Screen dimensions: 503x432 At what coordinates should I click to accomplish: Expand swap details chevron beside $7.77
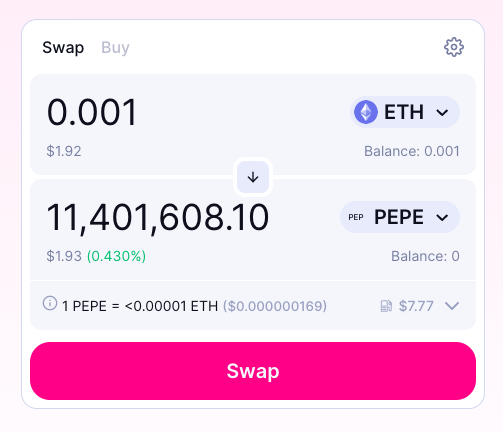click(452, 306)
